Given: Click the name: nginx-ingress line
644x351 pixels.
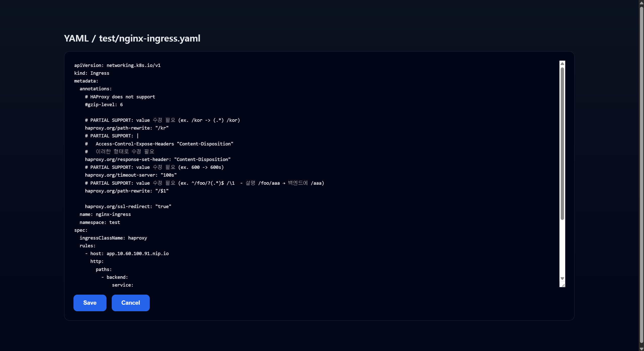Looking at the screenshot, I should tap(105, 214).
